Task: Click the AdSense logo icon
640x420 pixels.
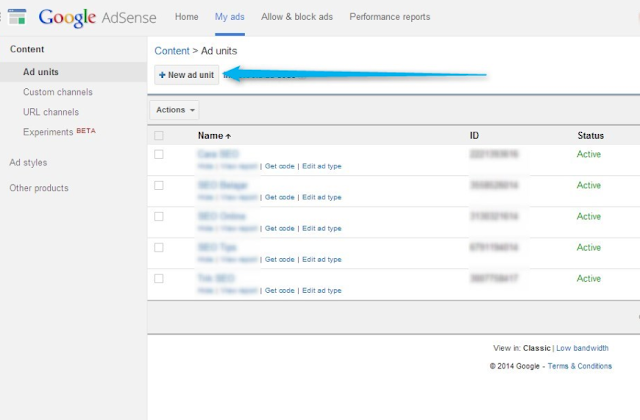Action: [x=17, y=17]
